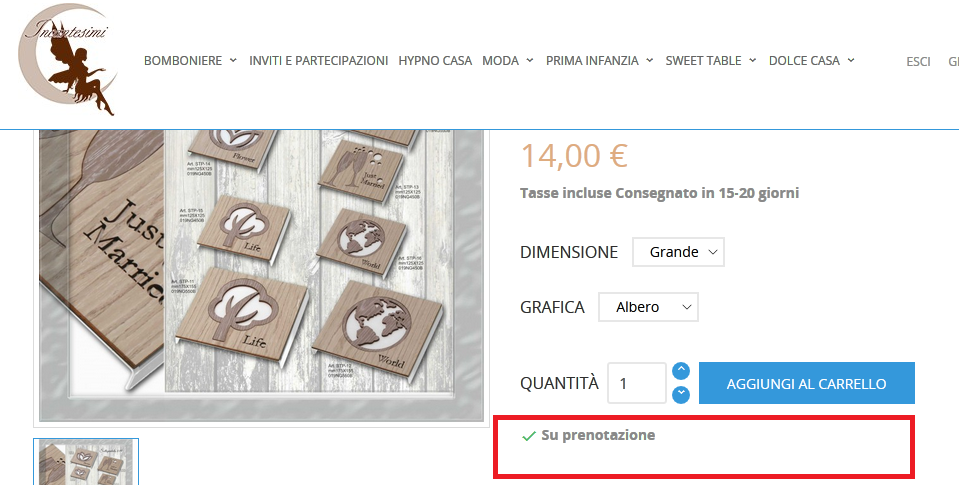Open the Grafica dropdown showing Albero
Screen dimensions: 959x485
tap(648, 307)
